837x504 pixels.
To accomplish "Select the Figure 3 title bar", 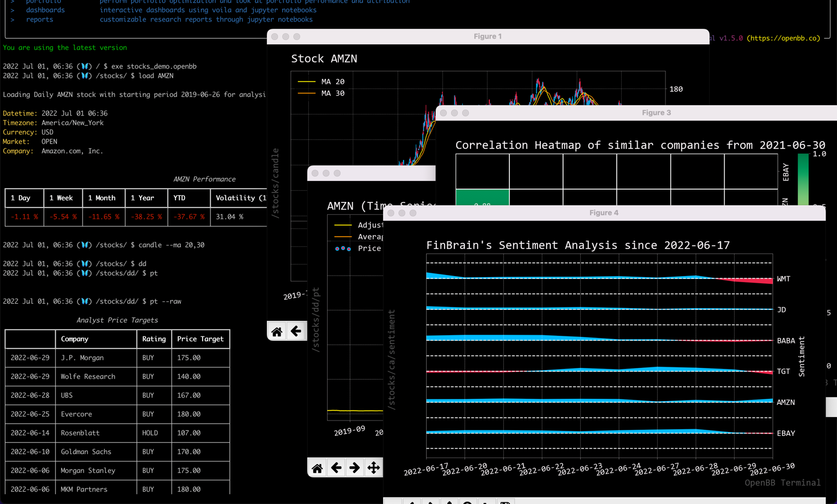I will click(x=637, y=113).
